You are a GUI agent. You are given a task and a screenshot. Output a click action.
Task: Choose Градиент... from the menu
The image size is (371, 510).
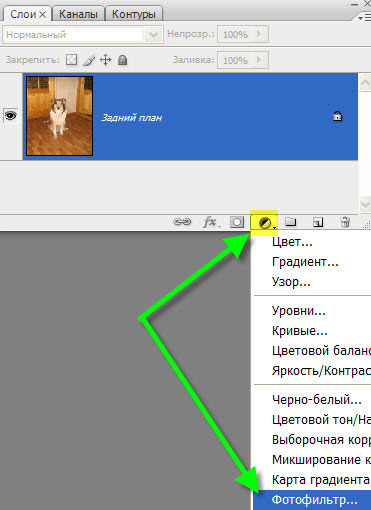[x=305, y=262]
